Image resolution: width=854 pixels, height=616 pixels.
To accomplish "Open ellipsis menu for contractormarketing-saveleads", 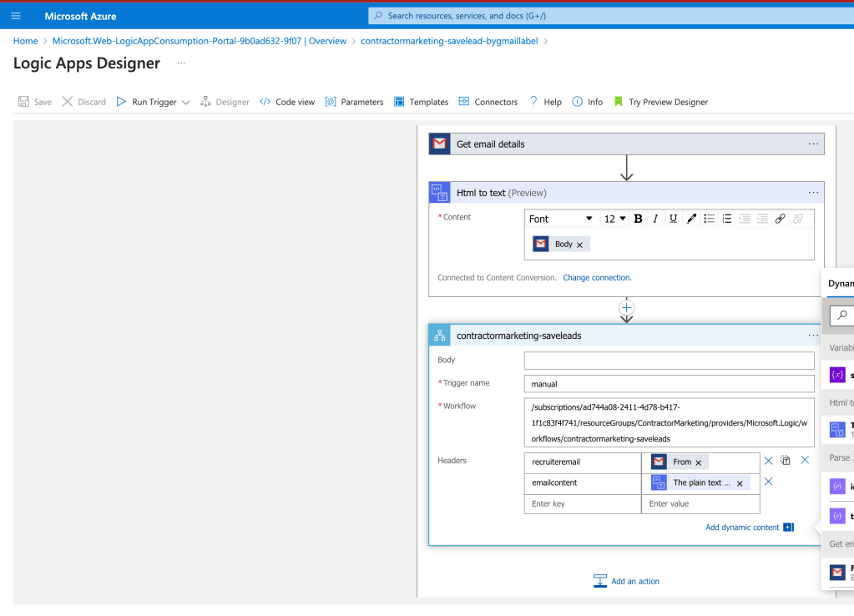I will click(813, 335).
